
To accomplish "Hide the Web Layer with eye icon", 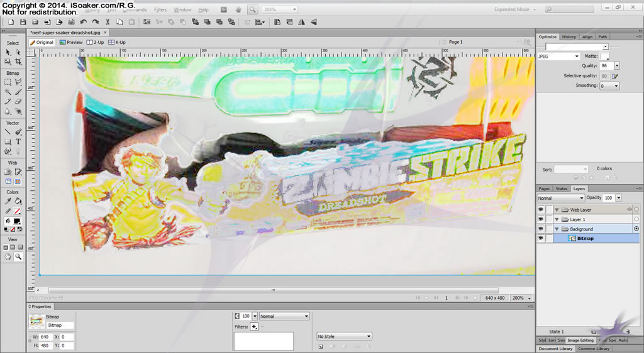I will 540,210.
